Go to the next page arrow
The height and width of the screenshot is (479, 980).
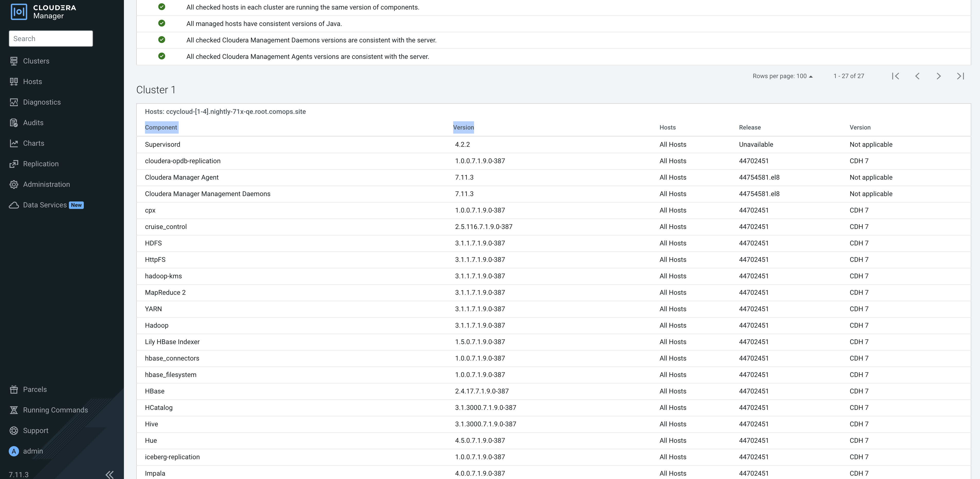[x=939, y=76]
